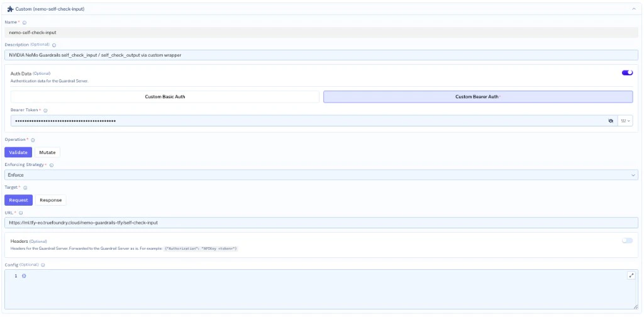Viewport: 644px width, 317px height.
Task: Open the info icon beside Config
Action: [x=43, y=265]
